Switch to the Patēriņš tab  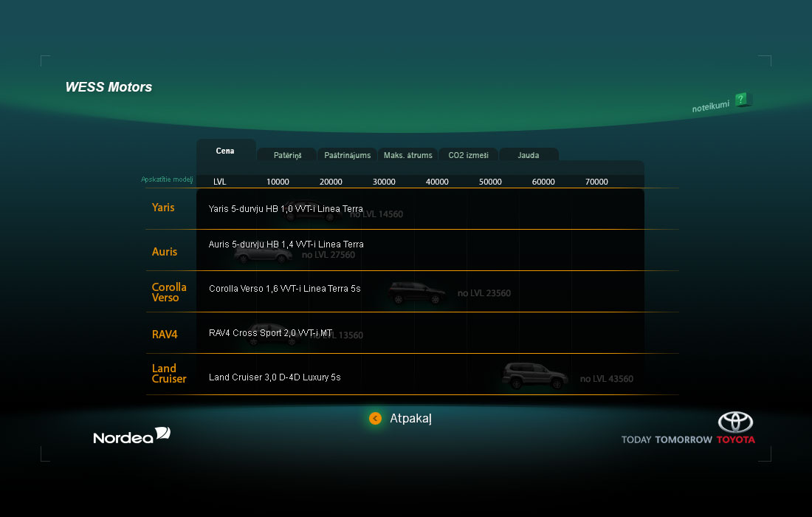coord(287,155)
